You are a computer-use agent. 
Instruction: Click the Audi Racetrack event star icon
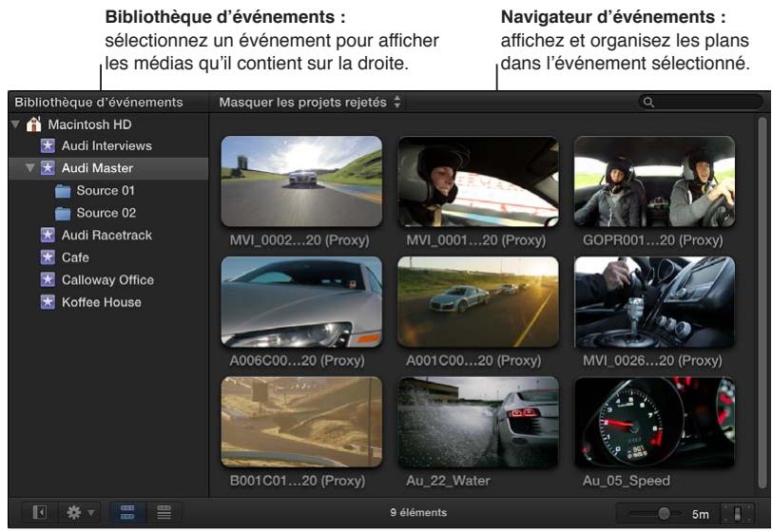(x=48, y=235)
